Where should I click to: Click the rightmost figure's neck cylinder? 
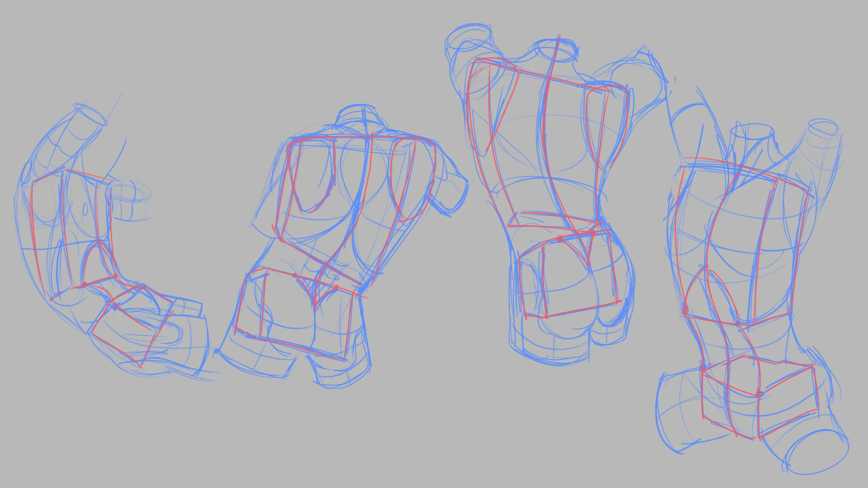tap(752, 139)
